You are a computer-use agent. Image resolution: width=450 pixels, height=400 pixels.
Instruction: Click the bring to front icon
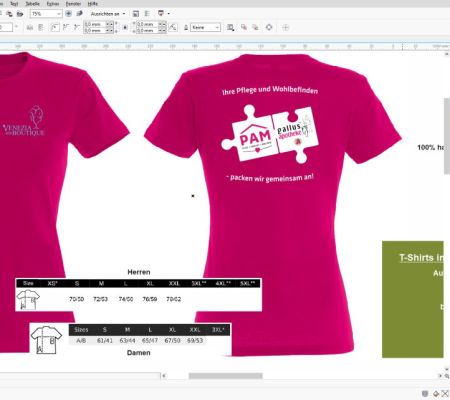coord(244,27)
